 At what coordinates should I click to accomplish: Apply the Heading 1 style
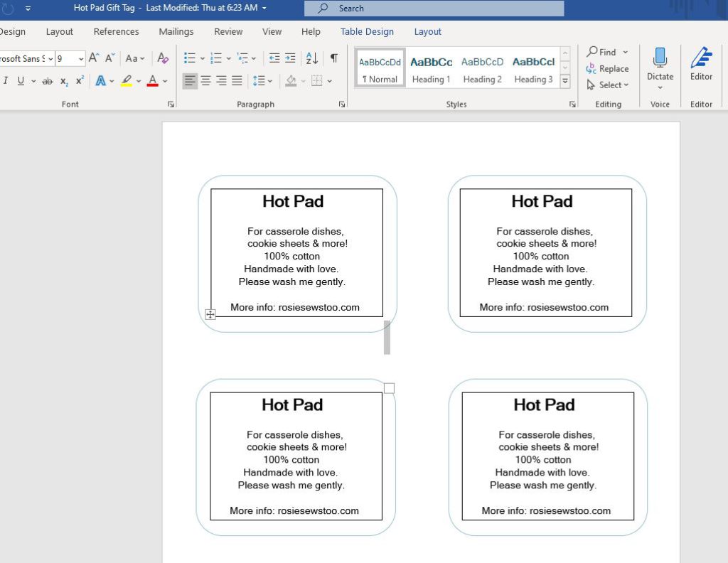click(431, 69)
